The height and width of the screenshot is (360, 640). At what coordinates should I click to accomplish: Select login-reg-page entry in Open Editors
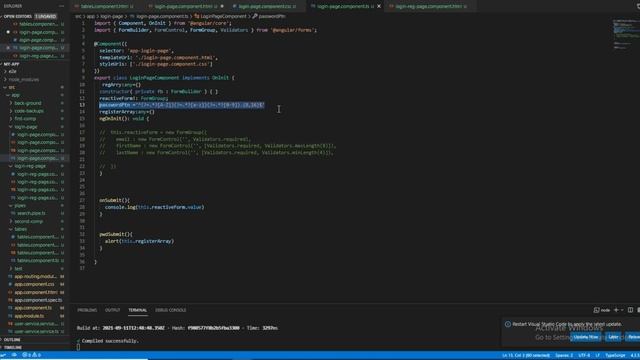click(x=38, y=56)
